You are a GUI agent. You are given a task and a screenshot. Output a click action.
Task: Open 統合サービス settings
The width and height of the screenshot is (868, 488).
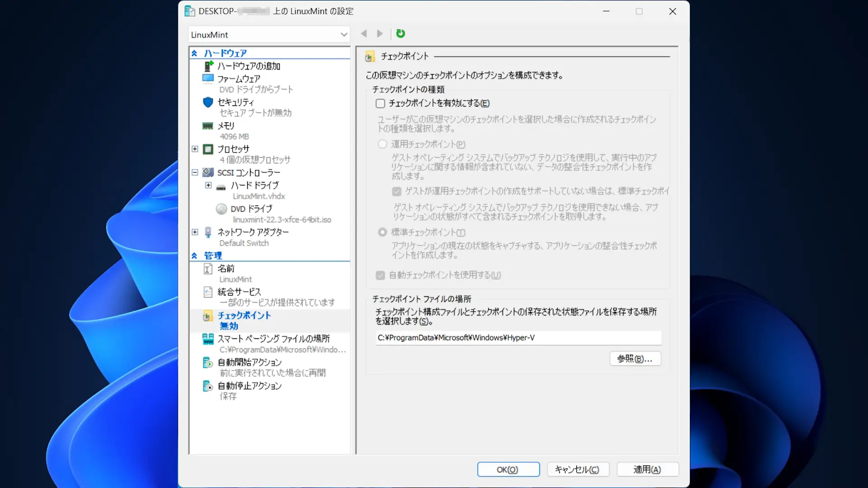240,292
